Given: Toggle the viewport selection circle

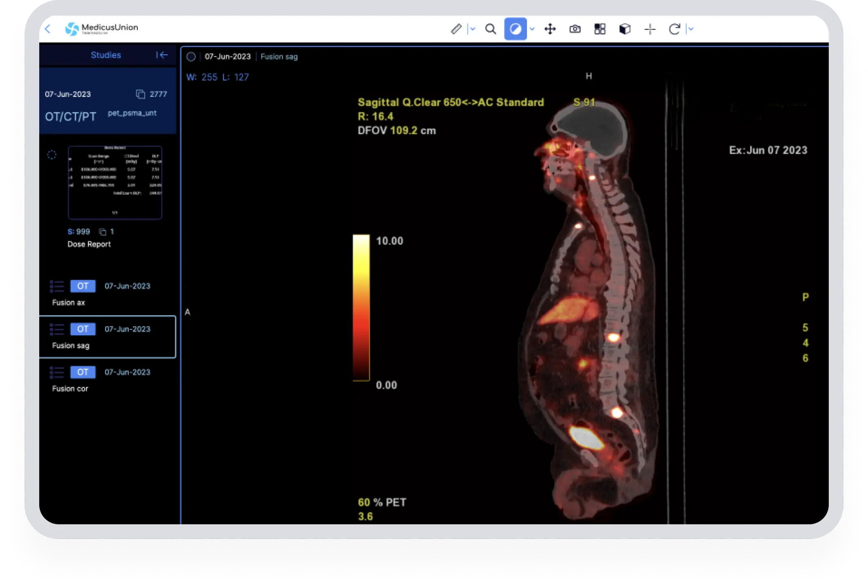Looking at the screenshot, I should [191, 57].
